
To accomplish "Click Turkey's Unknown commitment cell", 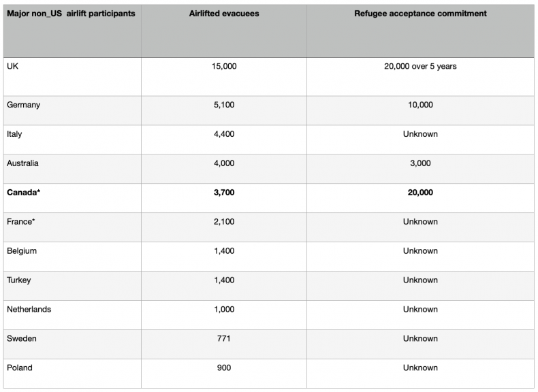I will [x=420, y=281].
